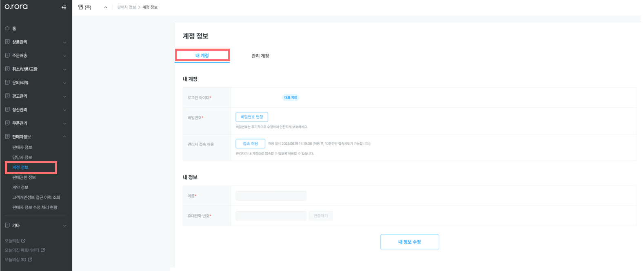Expand the 정산관리 menu chevron
644x271 pixels.
click(64, 110)
